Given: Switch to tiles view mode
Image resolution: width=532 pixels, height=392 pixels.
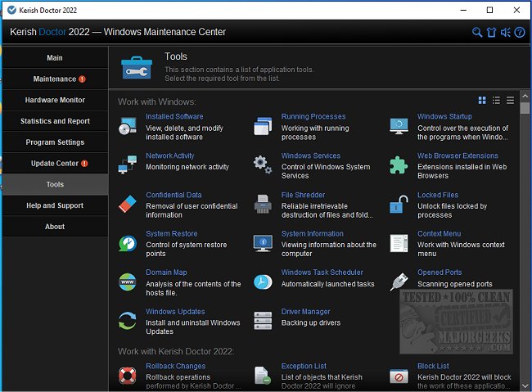Looking at the screenshot, I should pyautogui.click(x=482, y=101).
